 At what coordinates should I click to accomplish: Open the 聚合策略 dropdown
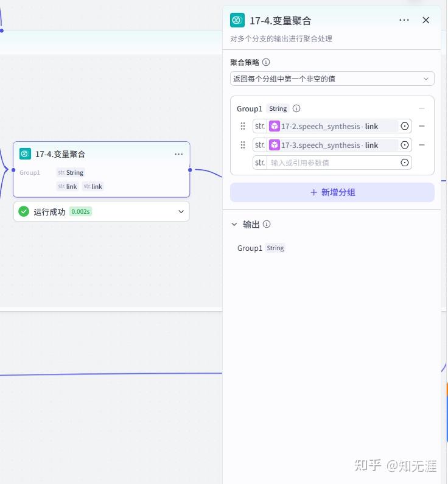tap(332, 79)
